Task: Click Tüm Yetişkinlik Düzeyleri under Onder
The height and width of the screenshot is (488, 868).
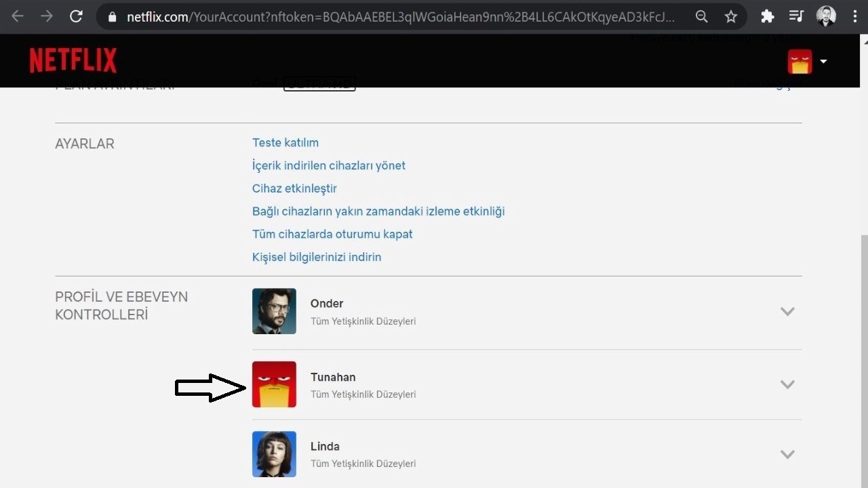Action: pos(363,321)
